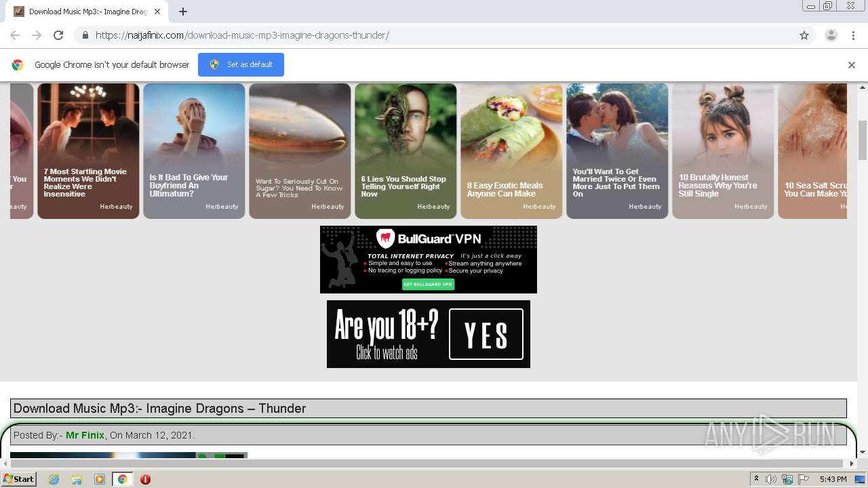Close the Download Music Mp3 tab

tap(157, 12)
